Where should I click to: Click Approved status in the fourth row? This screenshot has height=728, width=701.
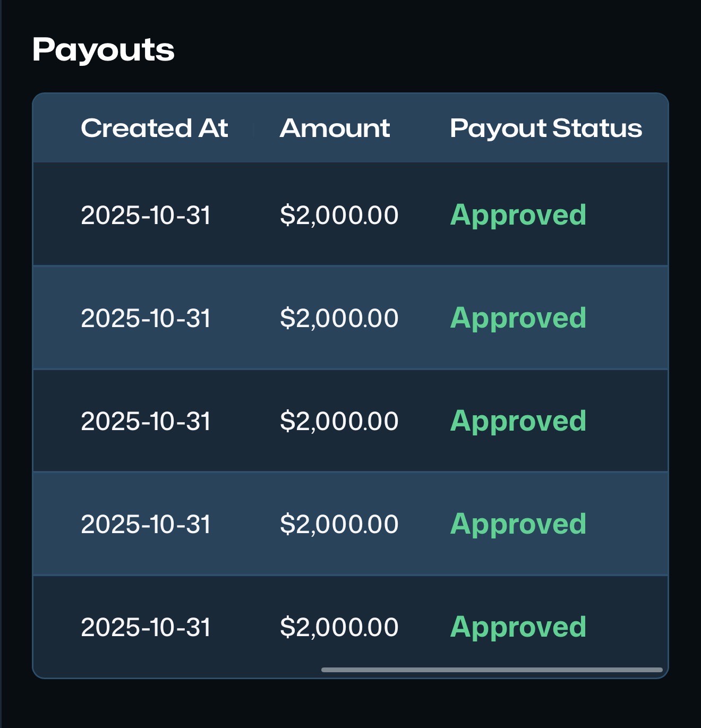point(518,524)
